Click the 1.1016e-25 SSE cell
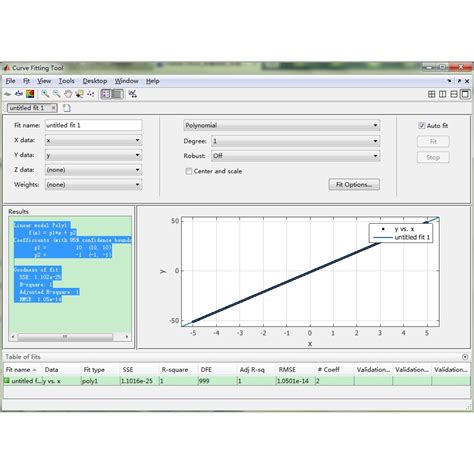Image resolution: width=474 pixels, height=474 pixels. coord(140,381)
